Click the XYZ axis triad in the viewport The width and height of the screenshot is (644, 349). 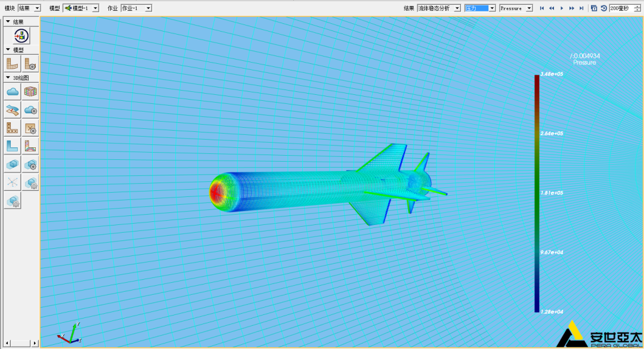pos(69,333)
